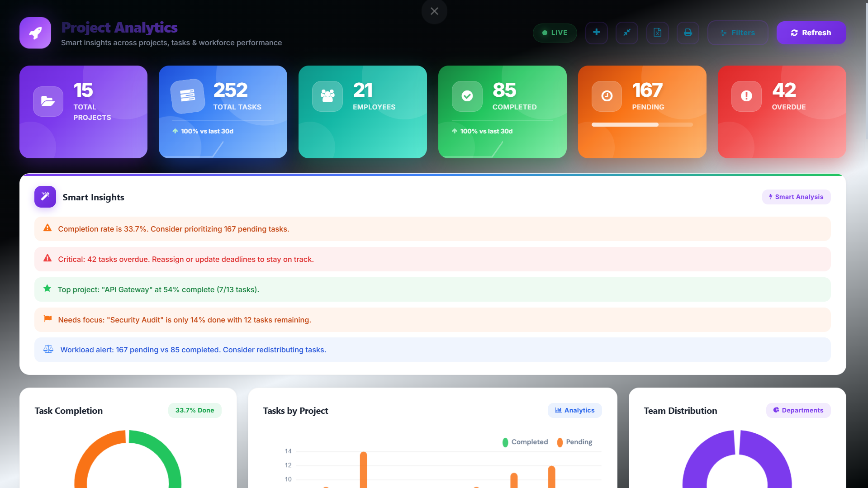This screenshot has height=488, width=868.
Task: Click the checkmark icon on Completed card
Action: click(x=467, y=96)
